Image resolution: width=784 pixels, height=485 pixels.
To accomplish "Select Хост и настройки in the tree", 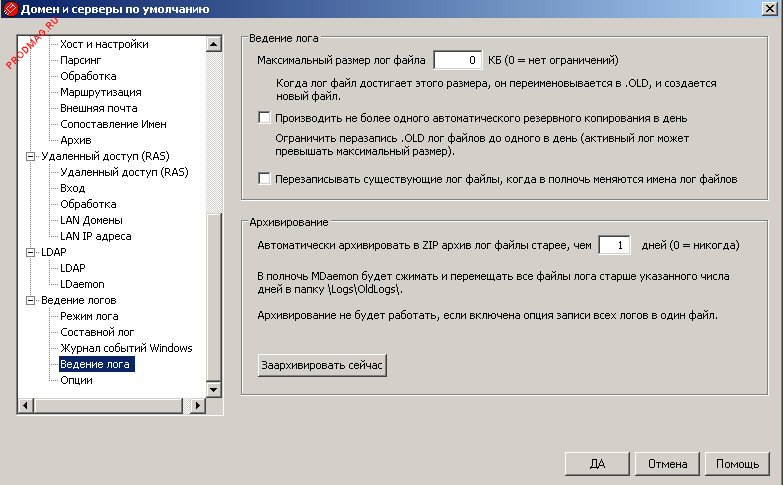I will tap(104, 44).
